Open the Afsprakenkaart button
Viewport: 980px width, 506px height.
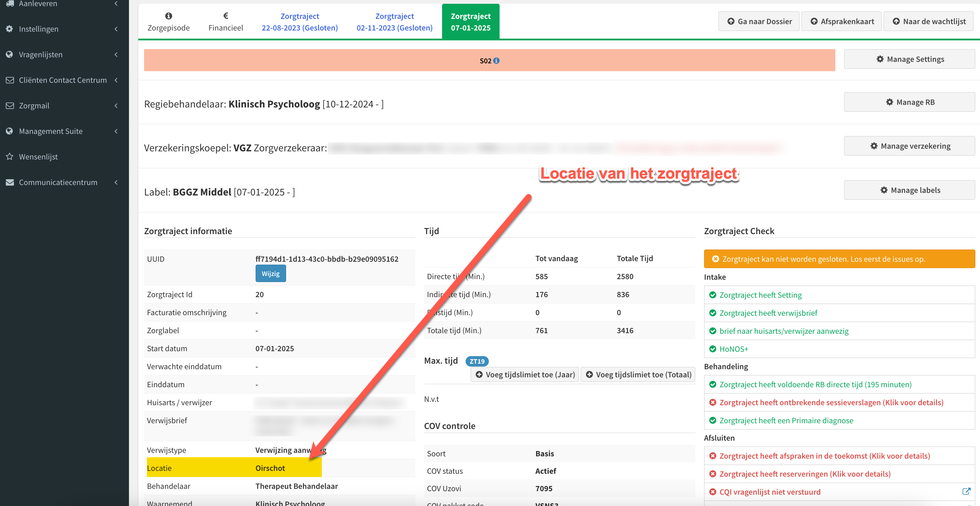click(x=841, y=21)
